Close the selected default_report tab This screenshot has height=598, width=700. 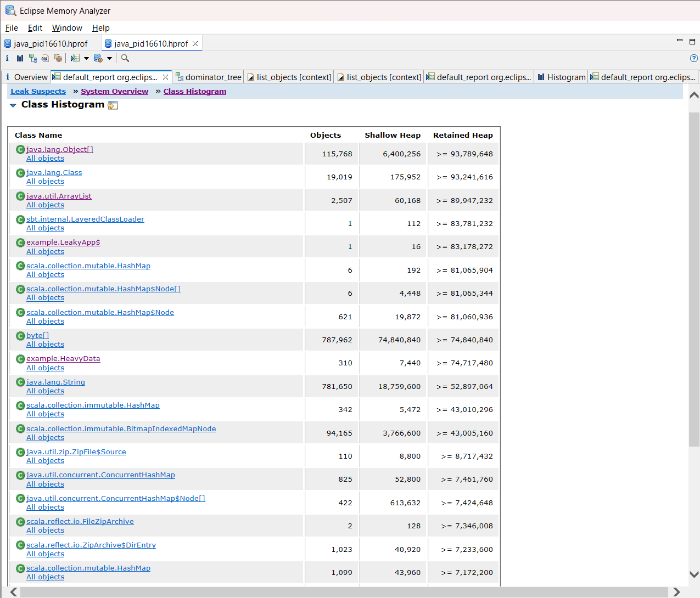click(x=165, y=77)
